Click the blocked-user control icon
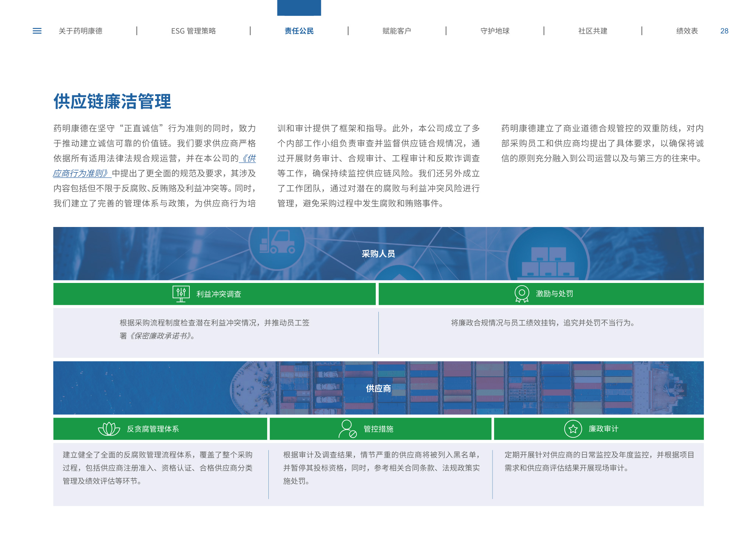This screenshot has height=558, width=756. [347, 429]
